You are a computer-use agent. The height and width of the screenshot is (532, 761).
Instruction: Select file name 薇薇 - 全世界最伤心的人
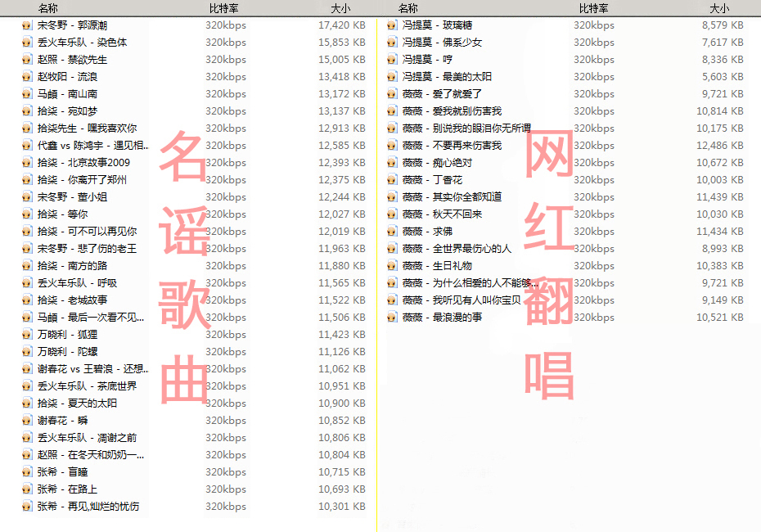[457, 249]
